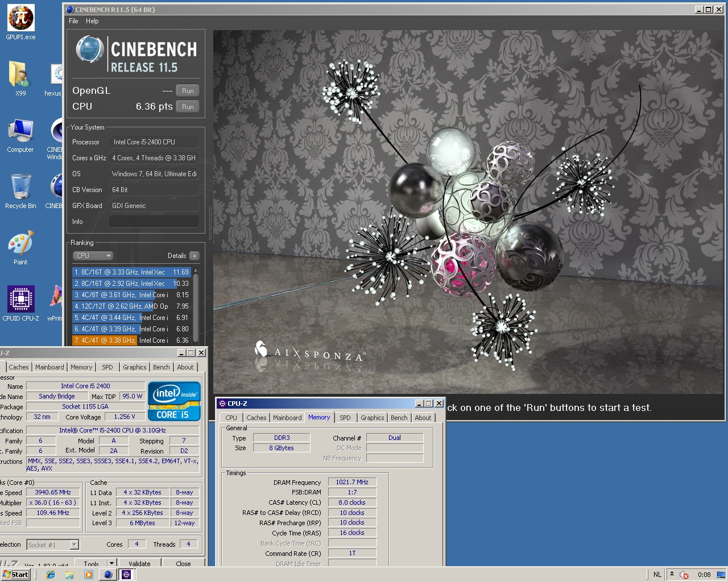Select ranking row 3 4C/8T @ 3.61 GHz
The width and height of the screenshot is (728, 582).
click(x=131, y=295)
